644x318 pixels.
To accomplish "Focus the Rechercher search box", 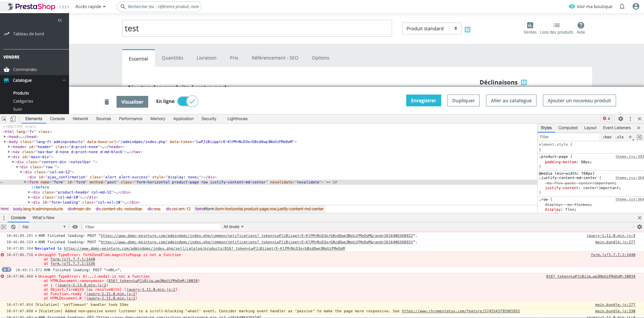I will coord(159,7).
